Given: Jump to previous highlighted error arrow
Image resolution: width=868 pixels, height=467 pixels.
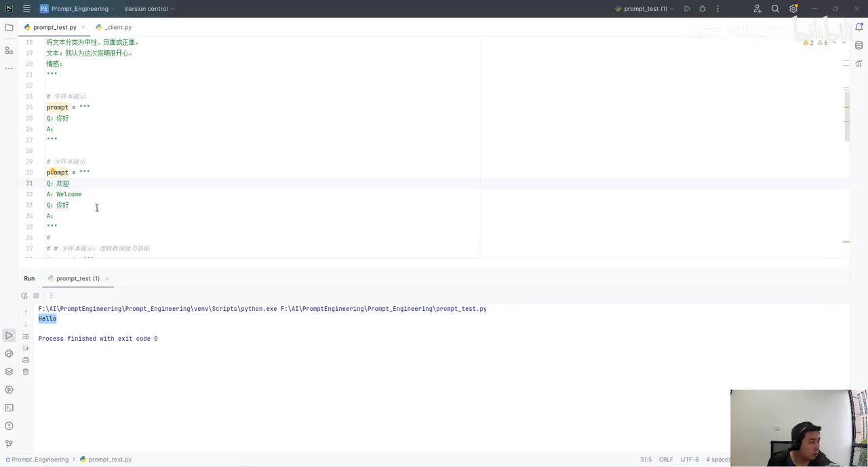Looking at the screenshot, I should tap(834, 43).
